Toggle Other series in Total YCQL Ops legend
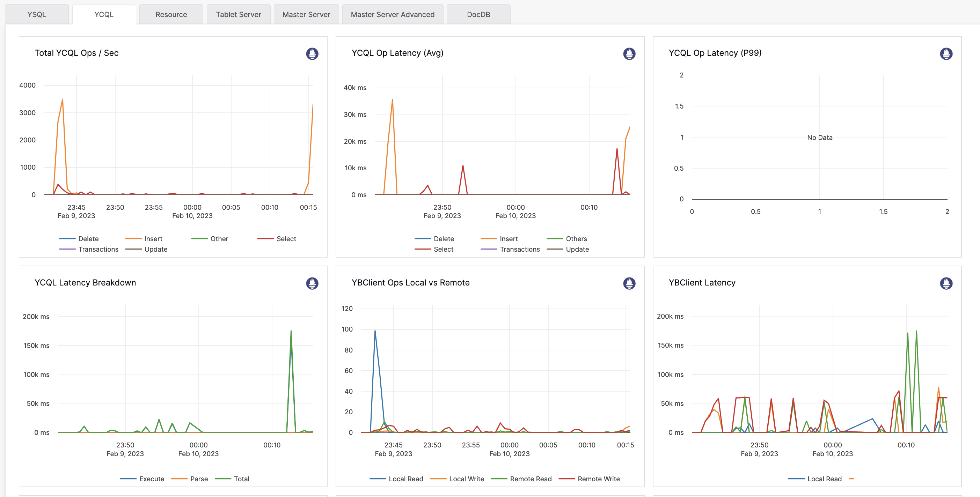 (x=210, y=239)
